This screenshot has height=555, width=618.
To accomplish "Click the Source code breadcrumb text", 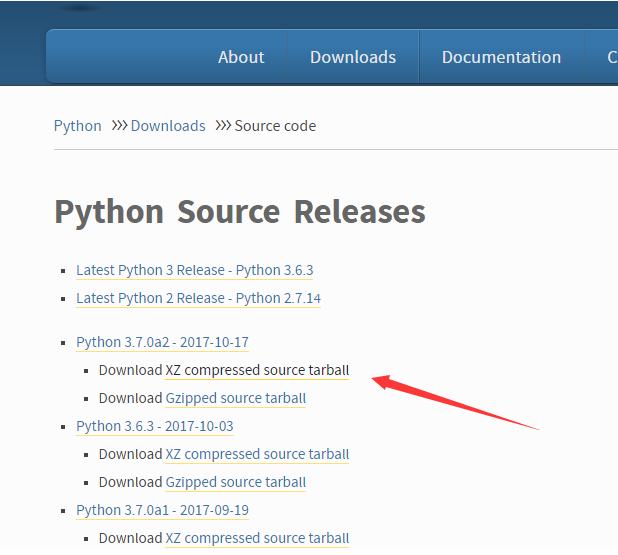I will [275, 126].
